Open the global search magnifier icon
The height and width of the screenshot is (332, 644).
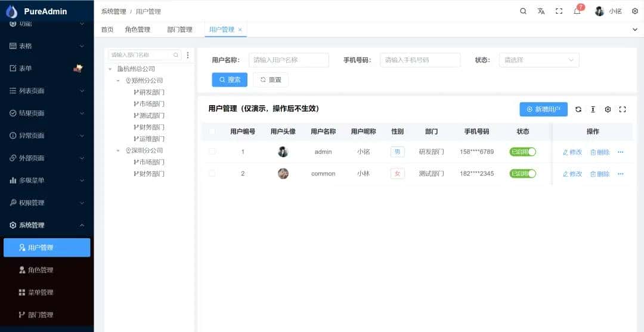pos(523,11)
